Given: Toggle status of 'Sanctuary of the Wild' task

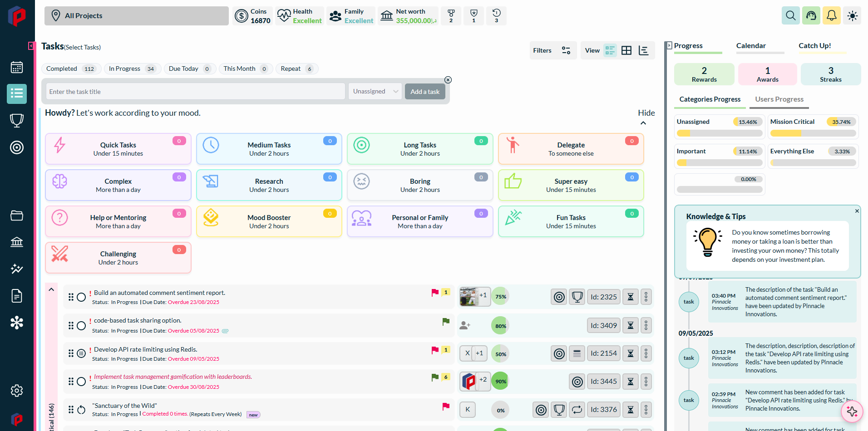Looking at the screenshot, I should (x=81, y=410).
